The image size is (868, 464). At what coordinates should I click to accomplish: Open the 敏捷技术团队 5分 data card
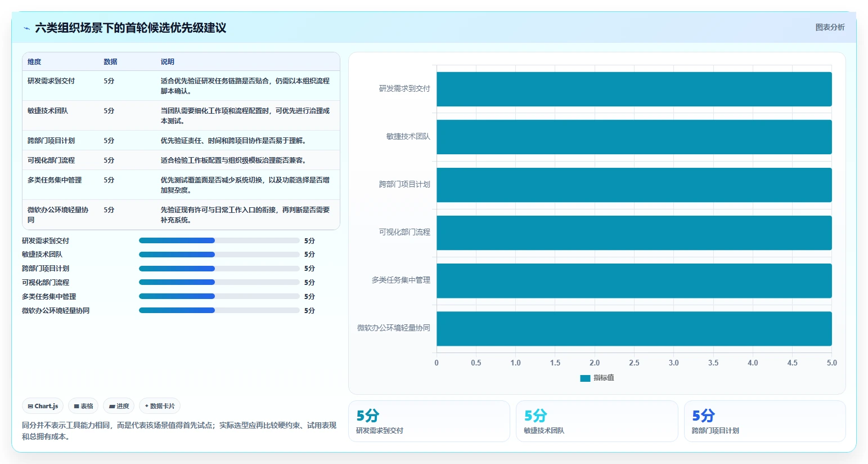pos(597,421)
